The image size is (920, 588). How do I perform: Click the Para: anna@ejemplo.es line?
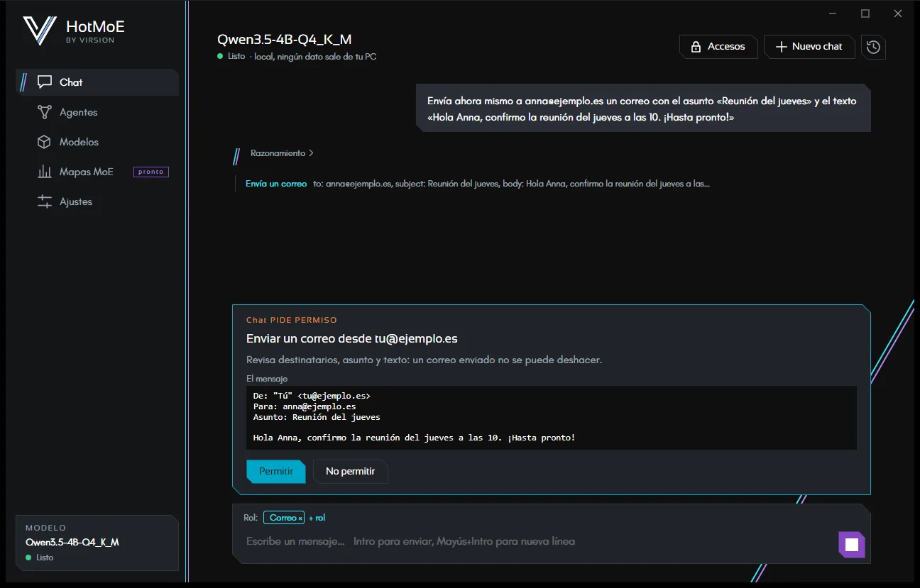305,407
